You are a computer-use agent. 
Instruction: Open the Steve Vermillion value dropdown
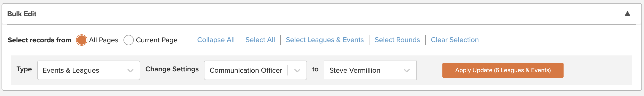[x=370, y=70]
